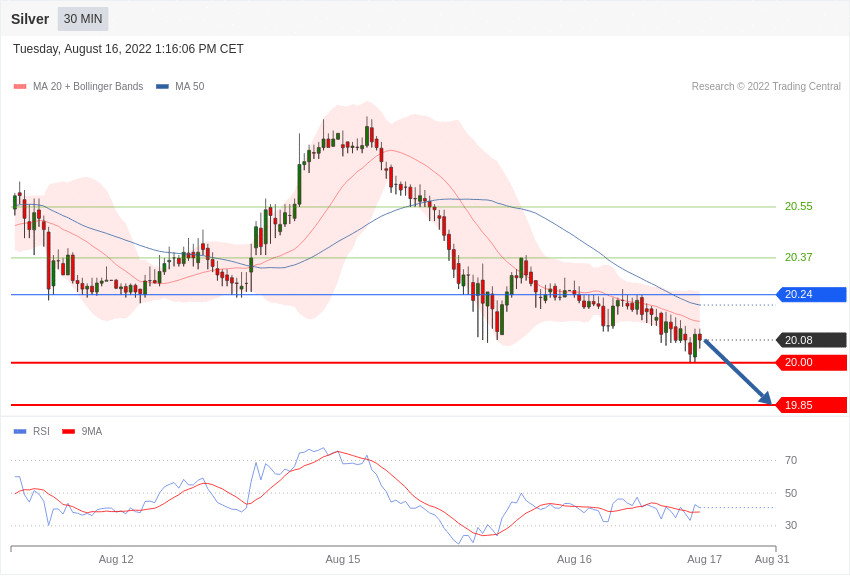Viewport: 850px width, 576px height.
Task: Click the red 19.85 target price tag
Action: [811, 405]
